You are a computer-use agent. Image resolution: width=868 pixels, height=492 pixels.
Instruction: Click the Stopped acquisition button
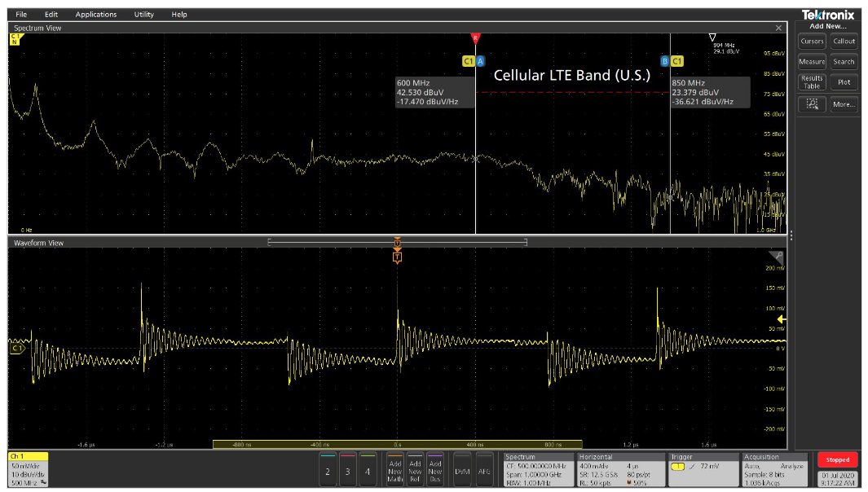pos(837,459)
